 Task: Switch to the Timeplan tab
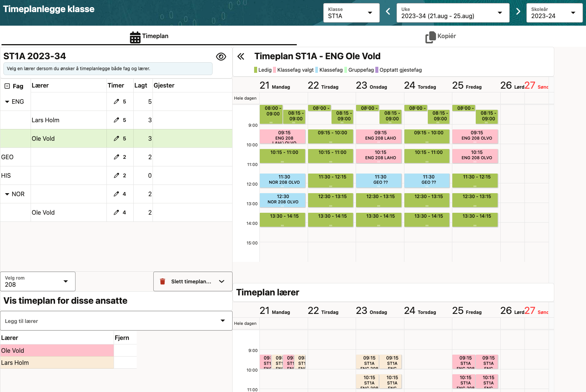149,36
